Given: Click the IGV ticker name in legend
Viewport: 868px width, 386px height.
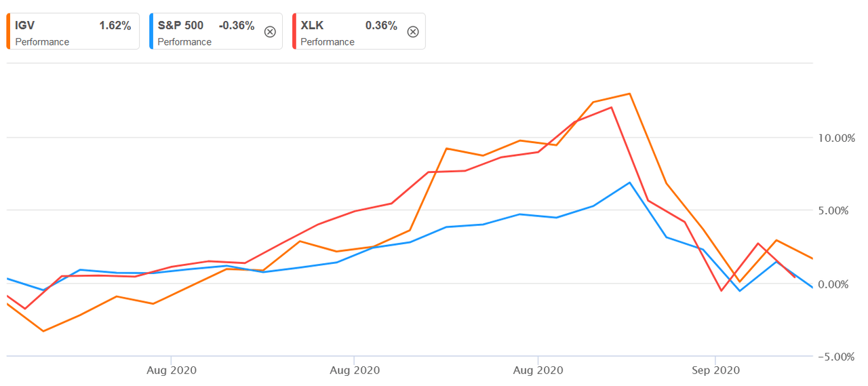Looking at the screenshot, I should (x=24, y=26).
